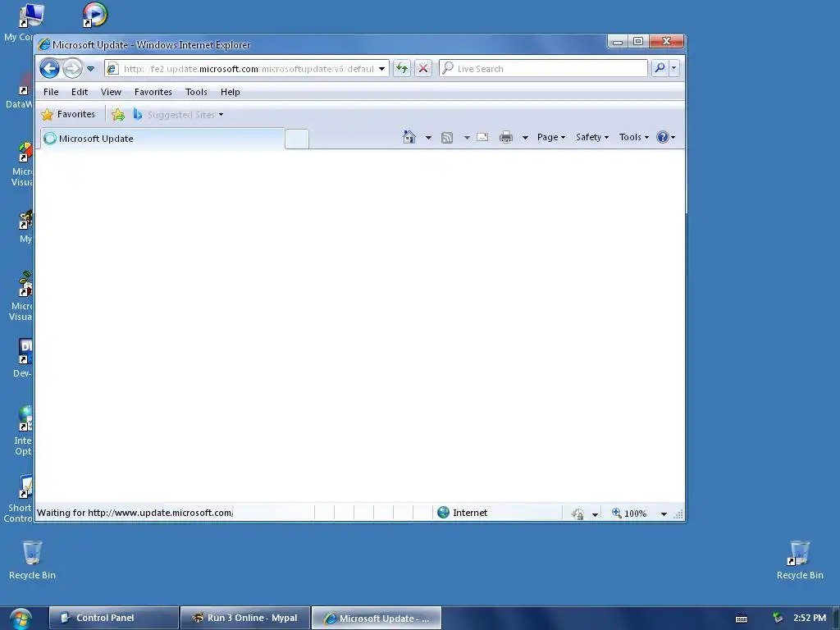The image size is (840, 630).
Task: Click the Search magnifier button
Action: tap(660, 68)
